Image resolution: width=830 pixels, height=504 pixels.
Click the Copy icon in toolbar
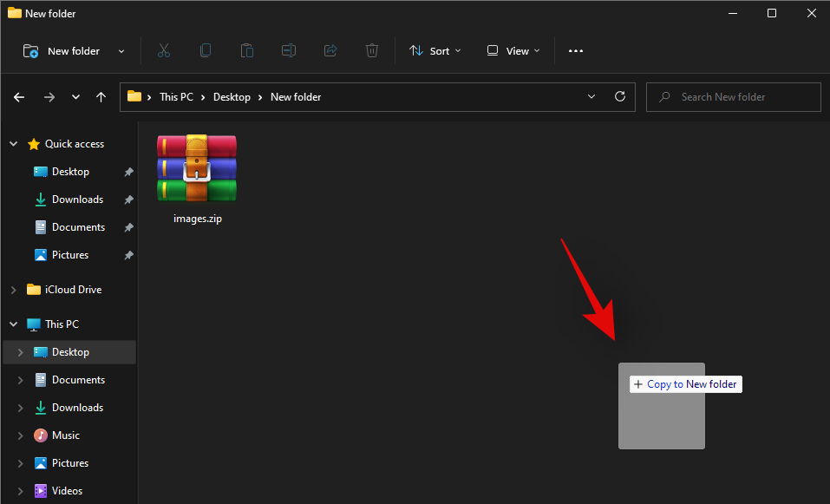[206, 51]
